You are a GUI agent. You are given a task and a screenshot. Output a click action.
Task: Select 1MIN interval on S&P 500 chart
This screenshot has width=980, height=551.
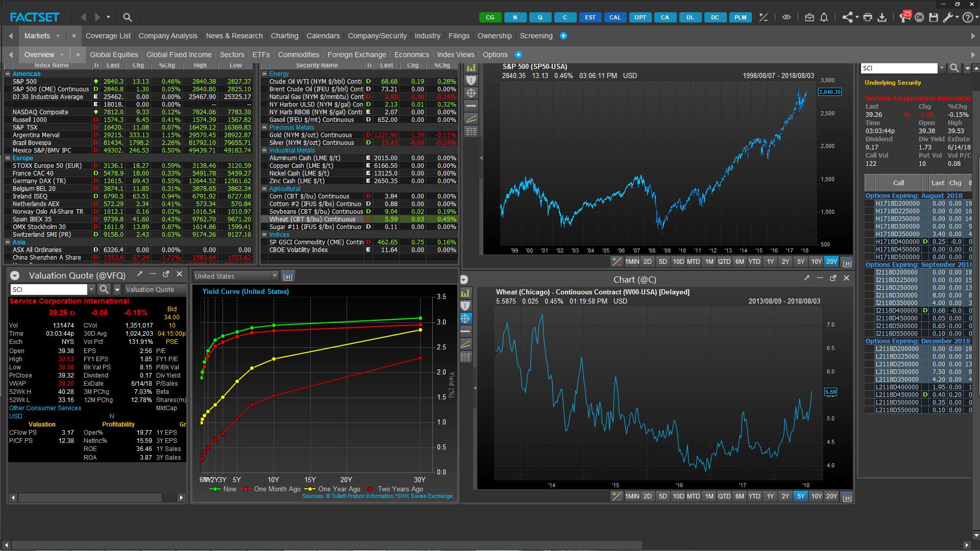click(632, 262)
